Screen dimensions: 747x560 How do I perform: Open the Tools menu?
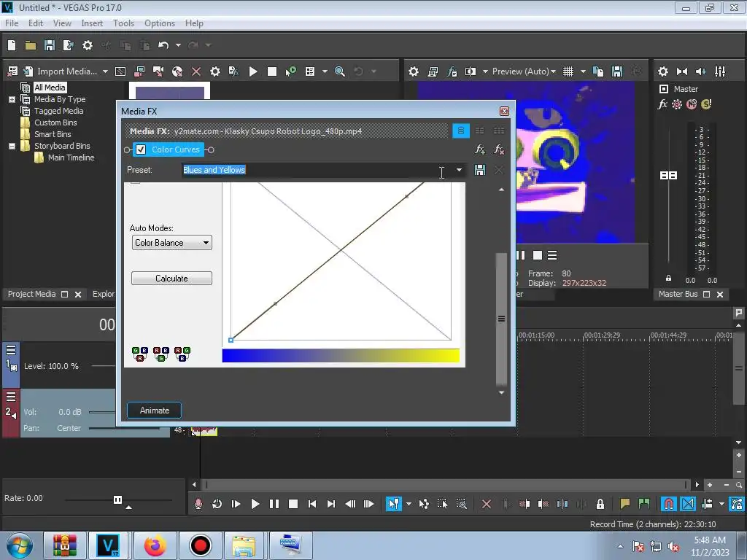tap(123, 23)
